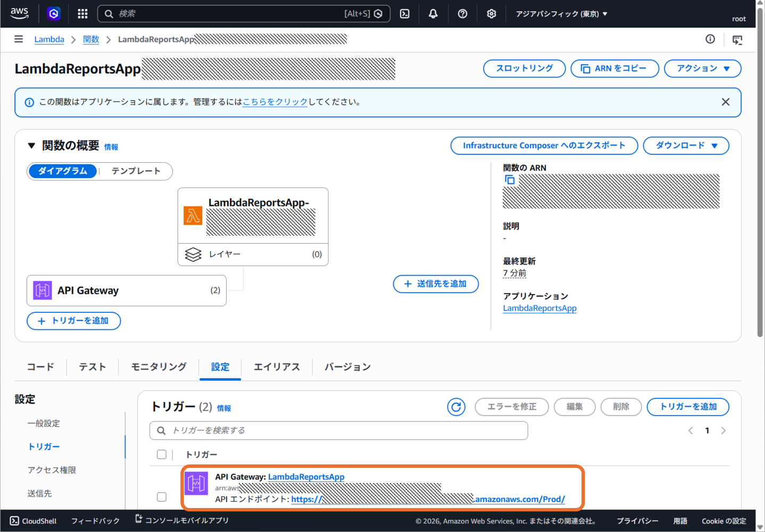Open the services grid menu
This screenshot has width=765, height=532.
[x=82, y=14]
